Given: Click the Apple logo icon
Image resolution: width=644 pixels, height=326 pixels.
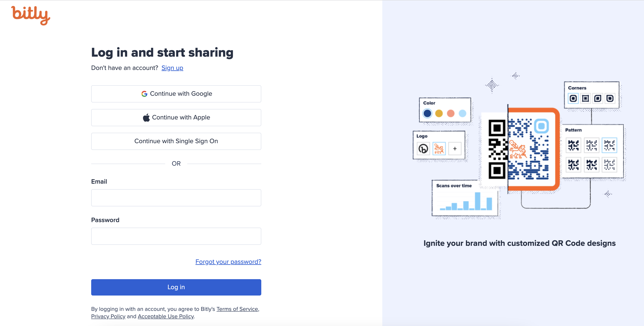Looking at the screenshot, I should coord(146,118).
